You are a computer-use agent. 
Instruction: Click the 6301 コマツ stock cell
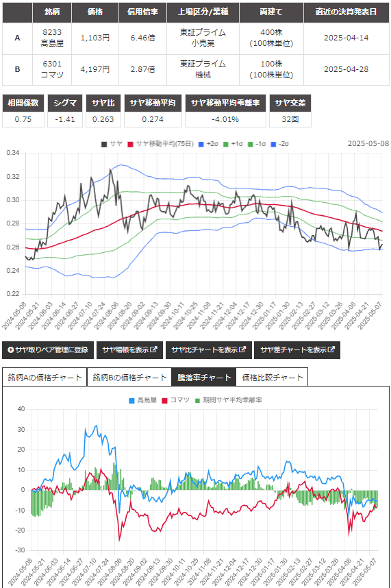tap(52, 69)
